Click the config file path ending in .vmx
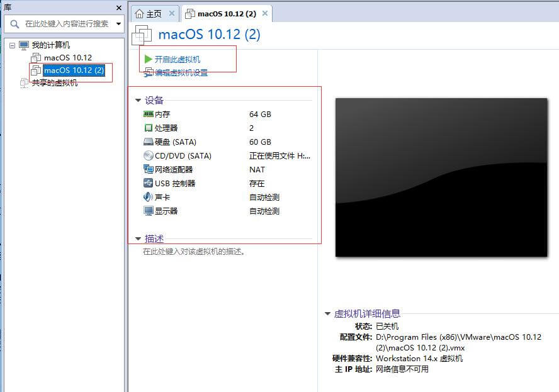Screen dimensions: 559x392 (x=458, y=342)
